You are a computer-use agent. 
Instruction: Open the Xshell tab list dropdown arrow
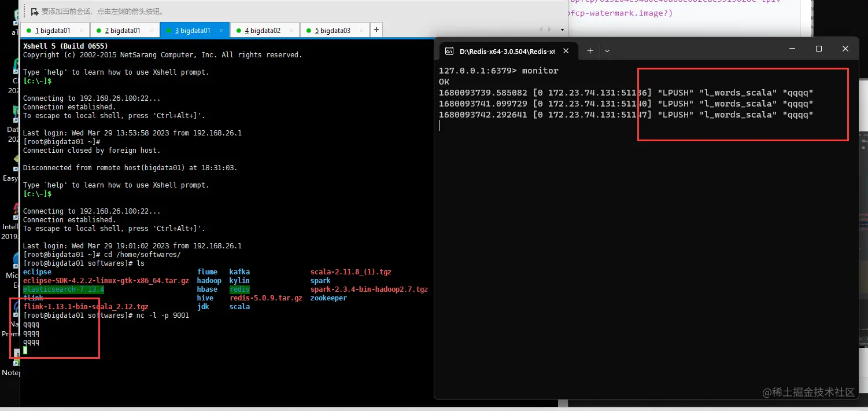tap(562, 30)
